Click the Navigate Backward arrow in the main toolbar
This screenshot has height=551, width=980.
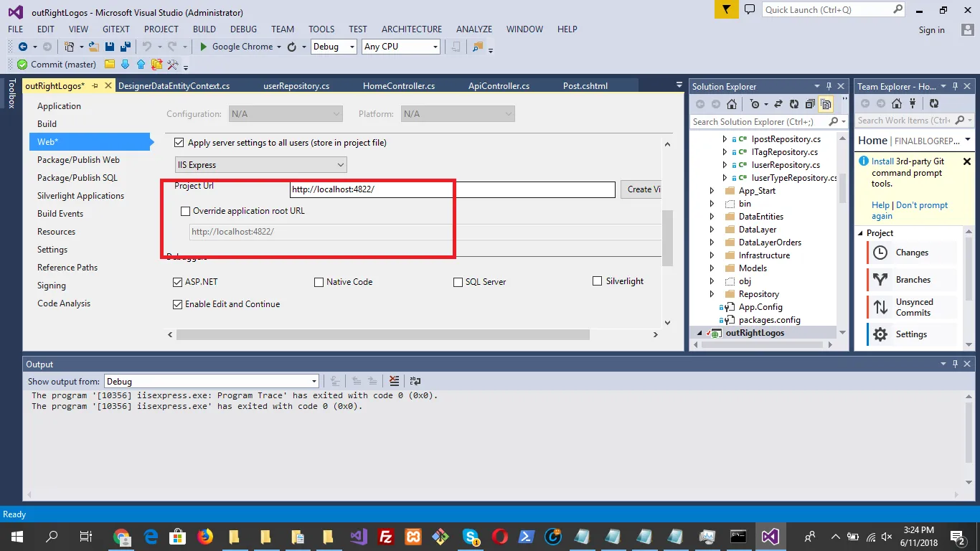click(x=23, y=47)
